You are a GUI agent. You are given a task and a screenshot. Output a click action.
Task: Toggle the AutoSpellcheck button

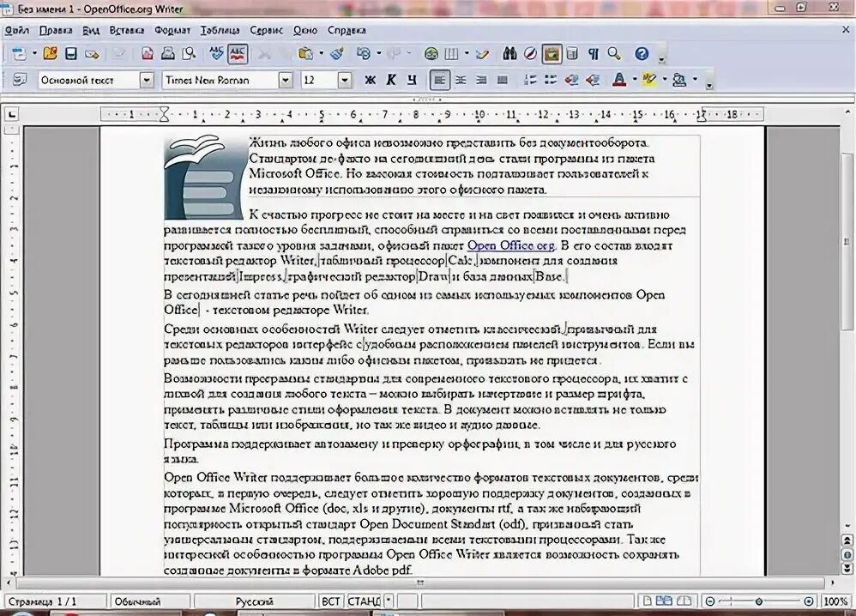(238, 53)
